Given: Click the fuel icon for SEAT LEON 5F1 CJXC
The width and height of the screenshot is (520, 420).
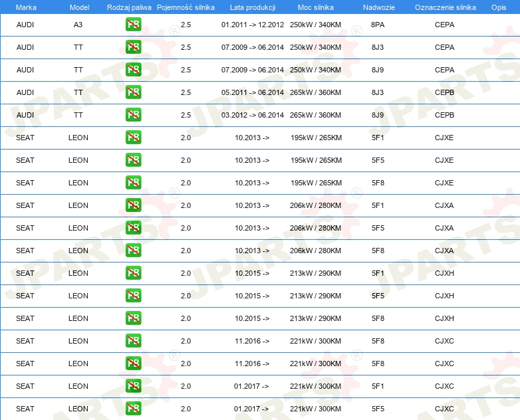Looking at the screenshot, I should (133, 386).
